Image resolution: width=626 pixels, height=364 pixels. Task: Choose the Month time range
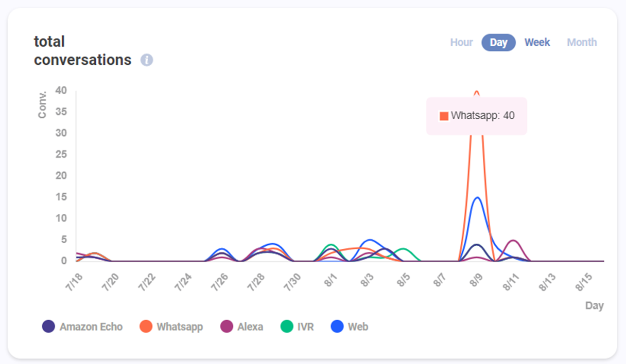(x=582, y=43)
